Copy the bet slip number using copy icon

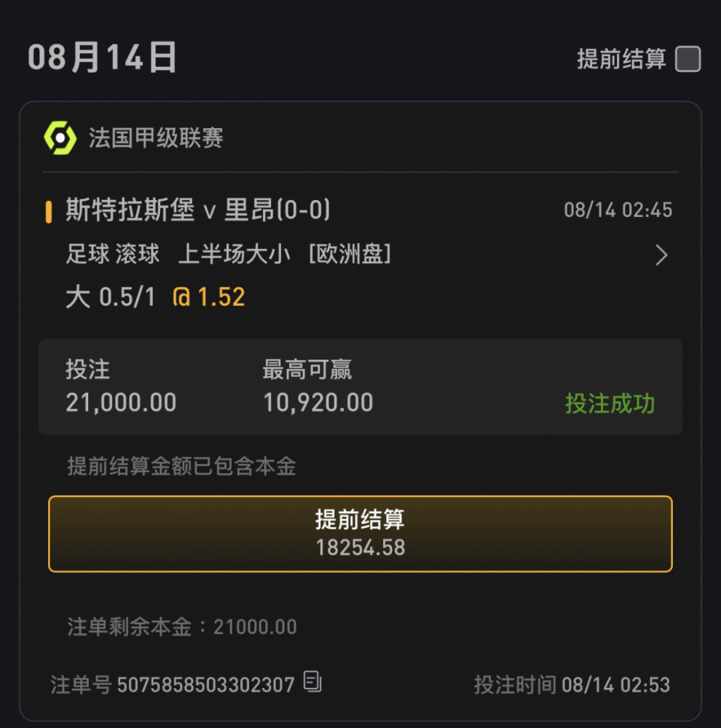(x=312, y=681)
